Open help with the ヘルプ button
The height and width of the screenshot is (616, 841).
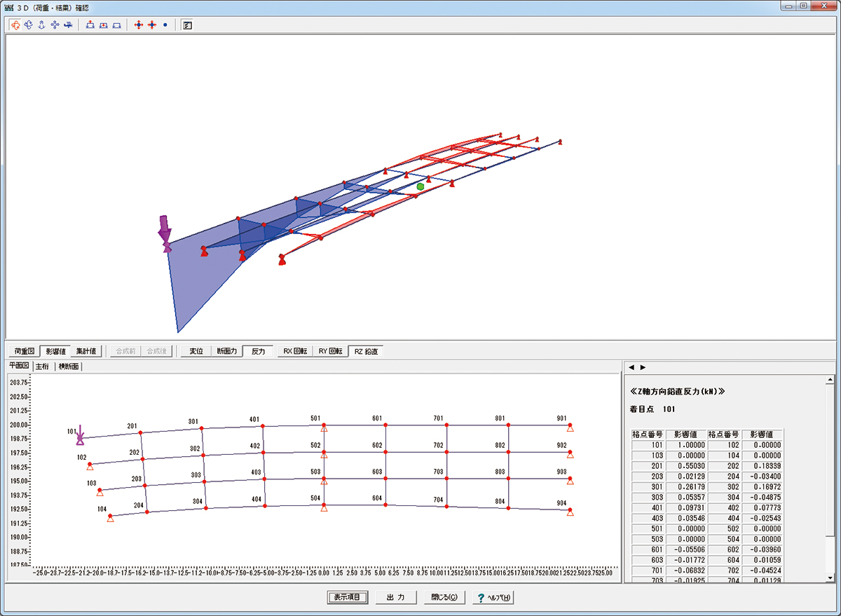click(493, 597)
